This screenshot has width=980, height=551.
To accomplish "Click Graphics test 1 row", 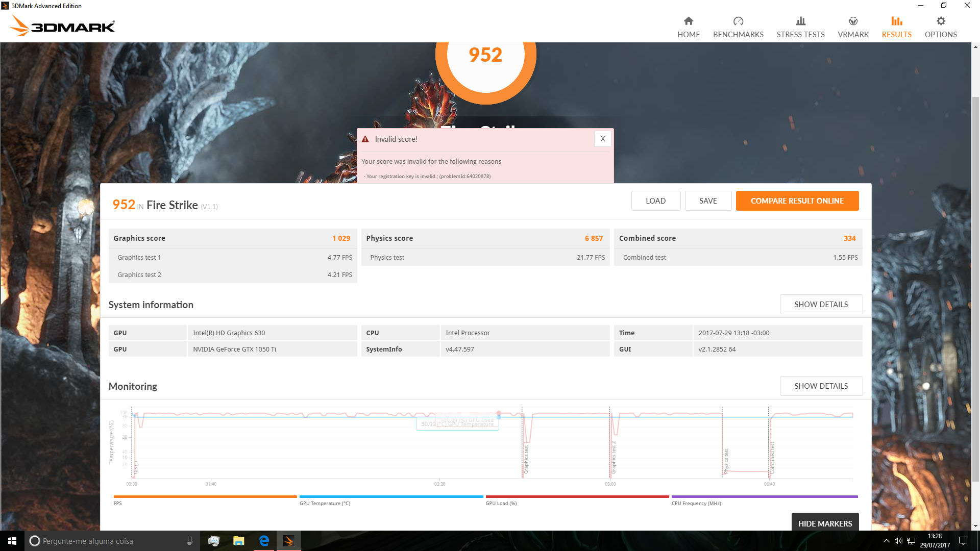I will [x=233, y=257].
